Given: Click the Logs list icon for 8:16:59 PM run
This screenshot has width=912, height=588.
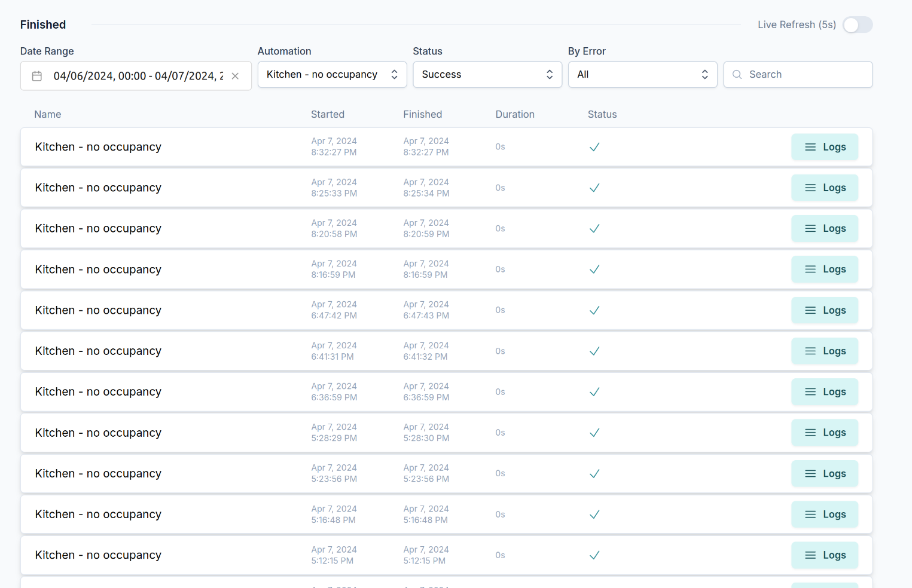Looking at the screenshot, I should click(810, 269).
